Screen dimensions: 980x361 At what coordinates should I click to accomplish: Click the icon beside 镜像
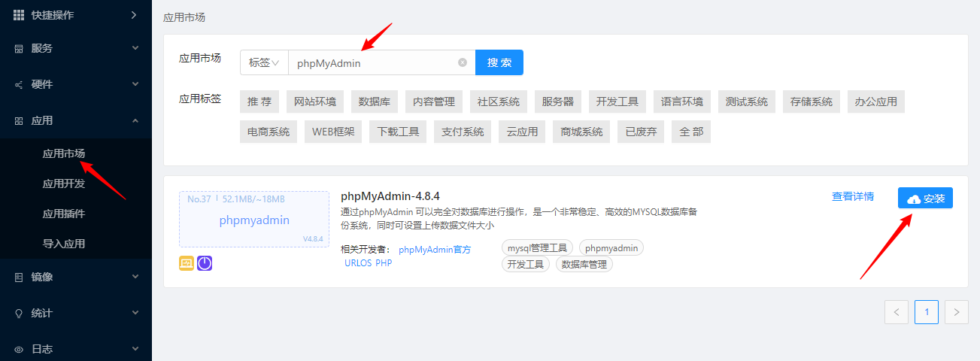[19, 277]
